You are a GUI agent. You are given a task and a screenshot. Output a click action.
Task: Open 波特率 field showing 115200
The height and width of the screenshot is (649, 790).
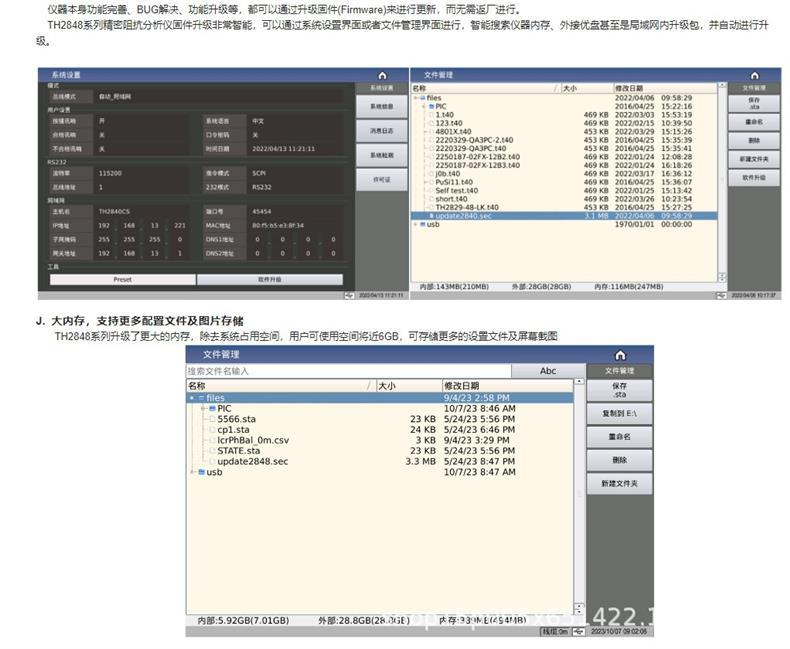[142, 173]
